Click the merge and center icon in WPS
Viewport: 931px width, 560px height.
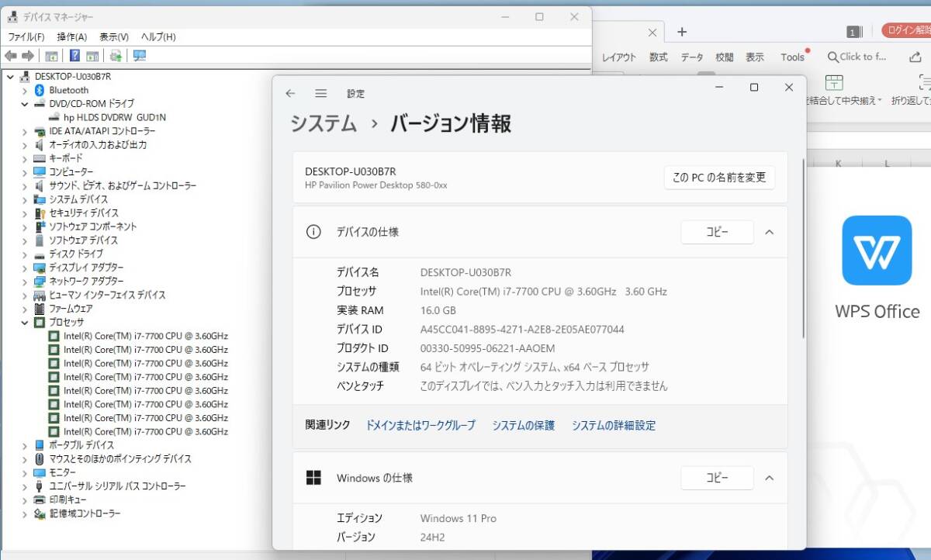[834, 83]
